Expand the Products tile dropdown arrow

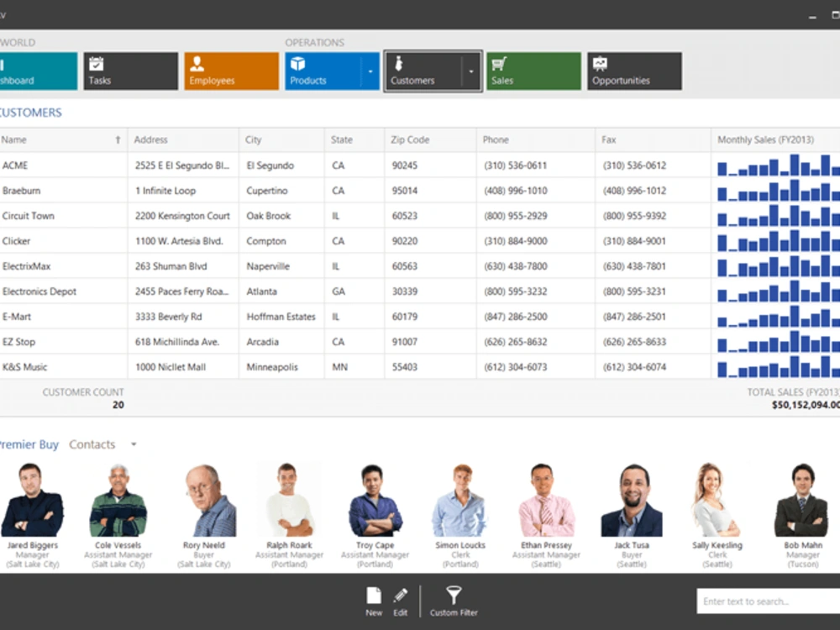(x=370, y=71)
